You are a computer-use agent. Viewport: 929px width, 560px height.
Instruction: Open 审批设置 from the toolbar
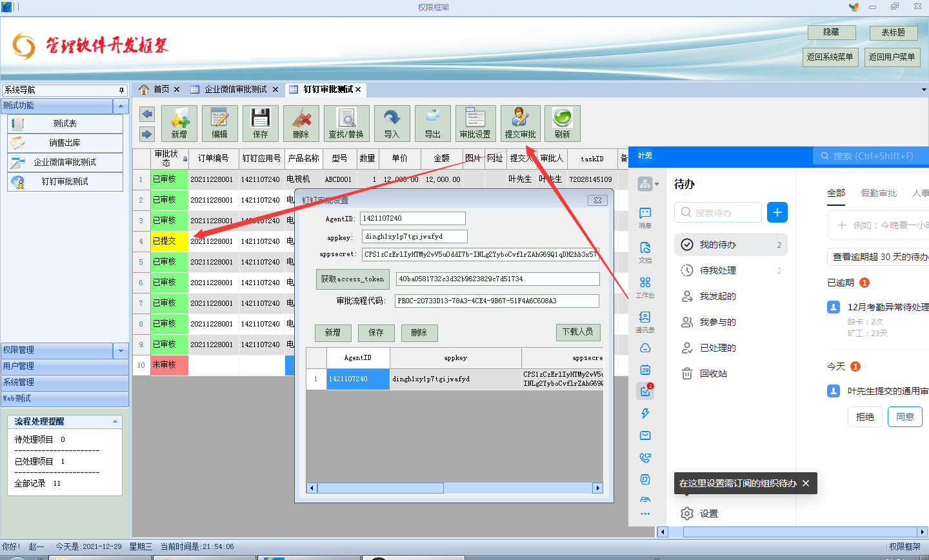(475, 123)
